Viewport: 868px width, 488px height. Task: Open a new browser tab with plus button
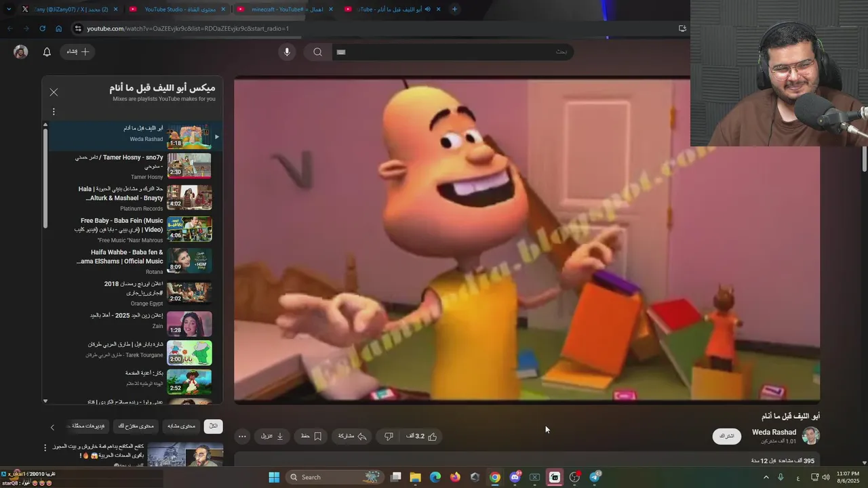pyautogui.click(x=454, y=9)
